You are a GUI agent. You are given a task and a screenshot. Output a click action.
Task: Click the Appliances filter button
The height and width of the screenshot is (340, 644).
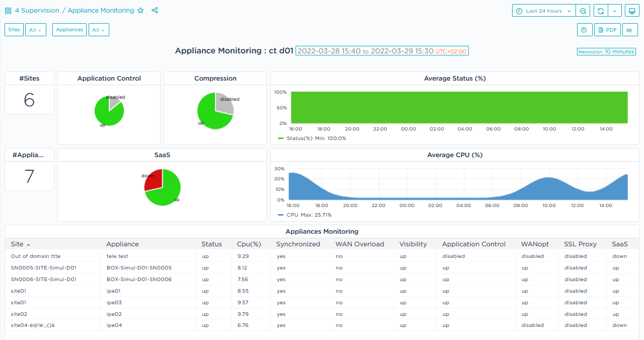coord(69,29)
